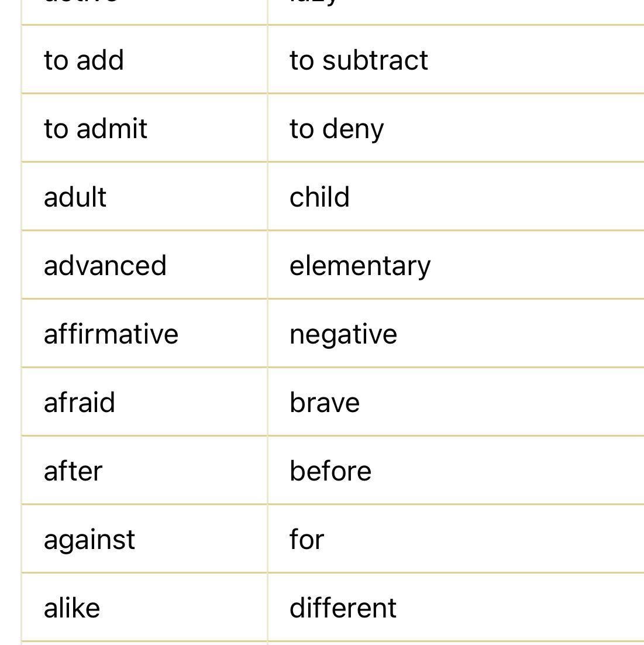Click the word "against"
Viewport: 644px width, 645px height.
tap(89, 540)
